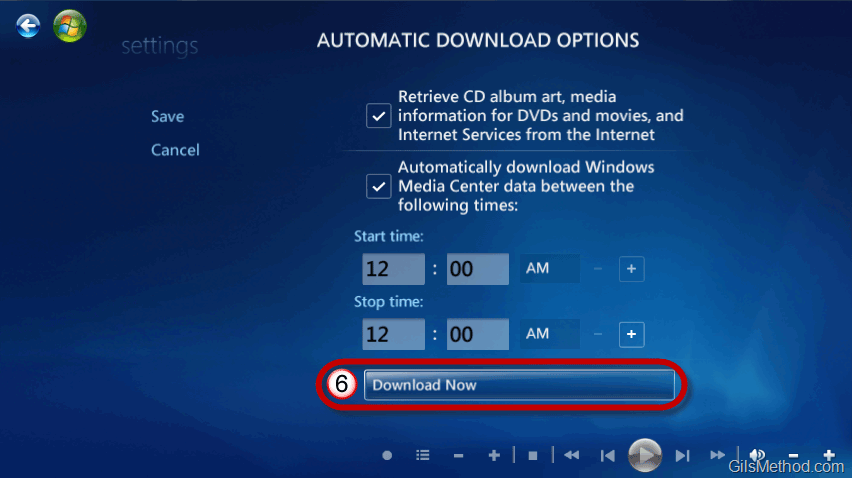This screenshot has width=852, height=478.
Task: Select the Start time hour field
Action: coord(393,269)
